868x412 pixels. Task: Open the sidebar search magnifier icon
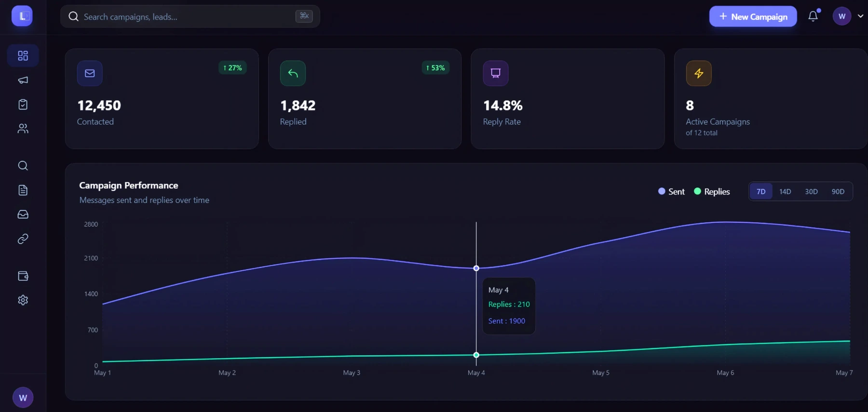23,166
